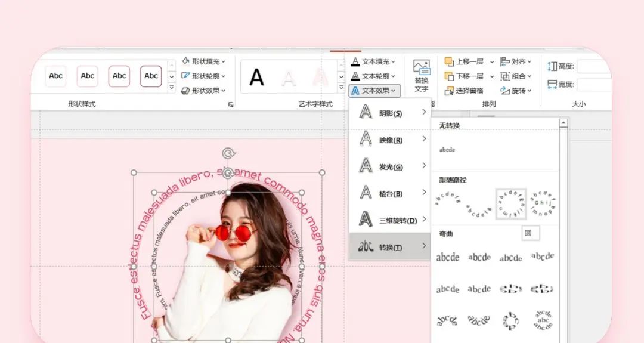Viewport: 644px width, 343px height.
Task: Expand the WordArt styles gallery more button
Action: click(341, 88)
